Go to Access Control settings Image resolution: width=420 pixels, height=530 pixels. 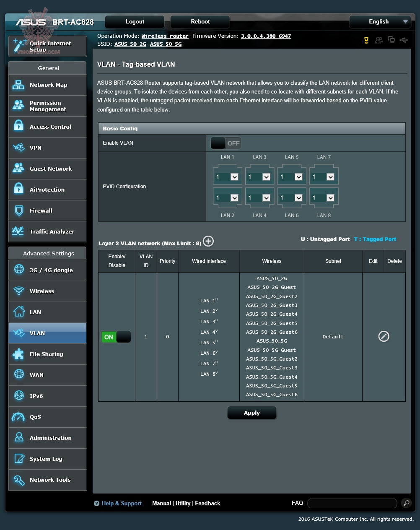point(48,127)
